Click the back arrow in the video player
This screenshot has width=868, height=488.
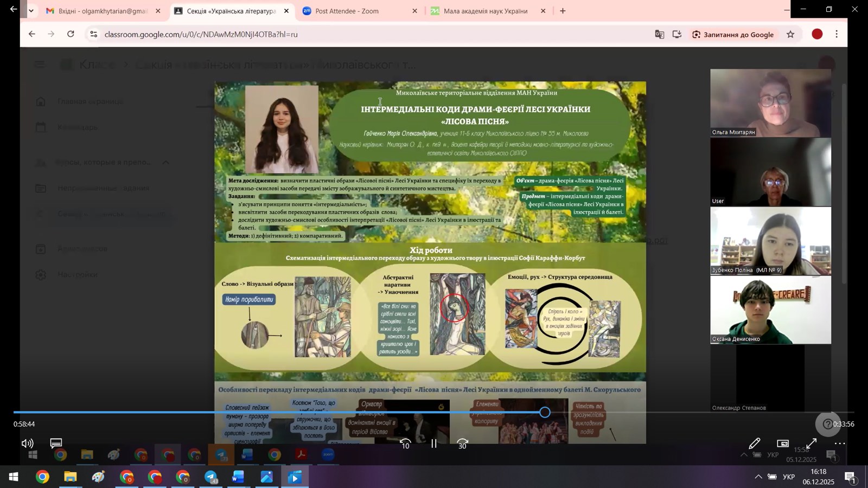pyautogui.click(x=14, y=9)
